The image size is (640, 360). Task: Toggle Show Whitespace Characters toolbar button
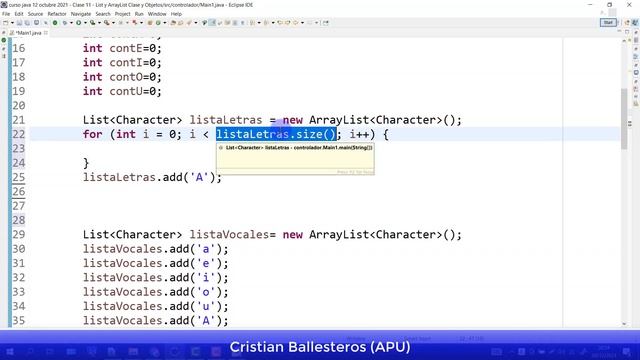[x=242, y=23]
